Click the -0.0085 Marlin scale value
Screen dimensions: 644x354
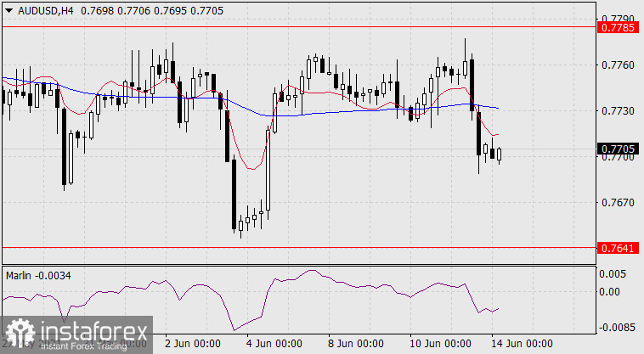[x=617, y=327]
